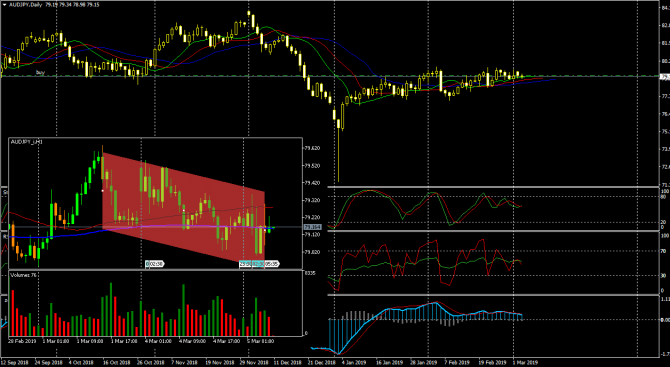The width and height of the screenshot is (670, 367).
Task: Click the 79.020 price level in mini chart
Action: click(x=311, y=252)
